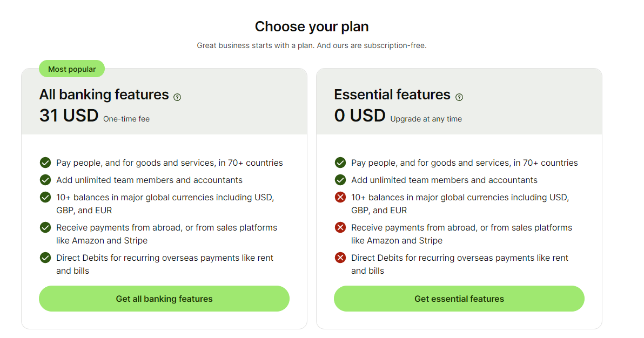Click red cross for Receive payments in Essential plan
This screenshot has height=338, width=644.
[340, 227]
